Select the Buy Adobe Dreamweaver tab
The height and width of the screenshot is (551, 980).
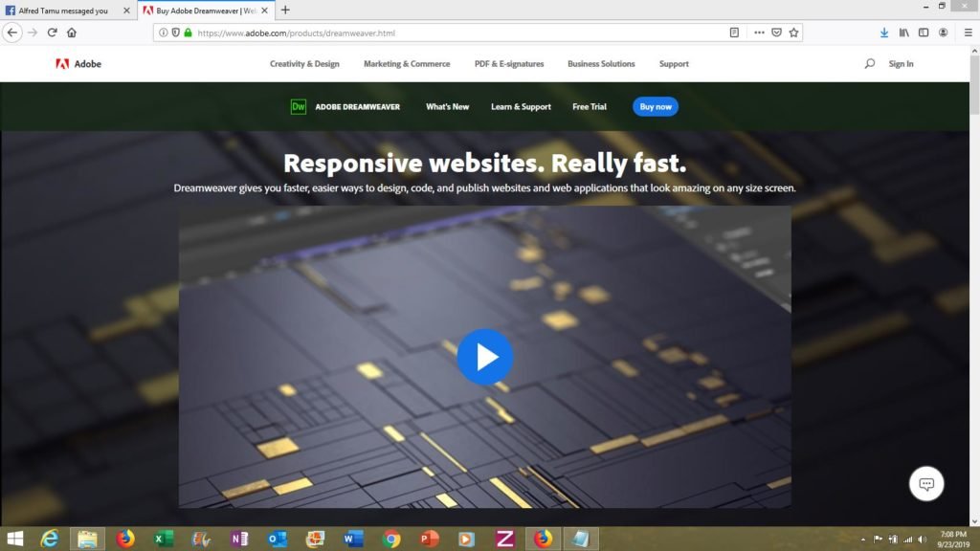pyautogui.click(x=206, y=11)
